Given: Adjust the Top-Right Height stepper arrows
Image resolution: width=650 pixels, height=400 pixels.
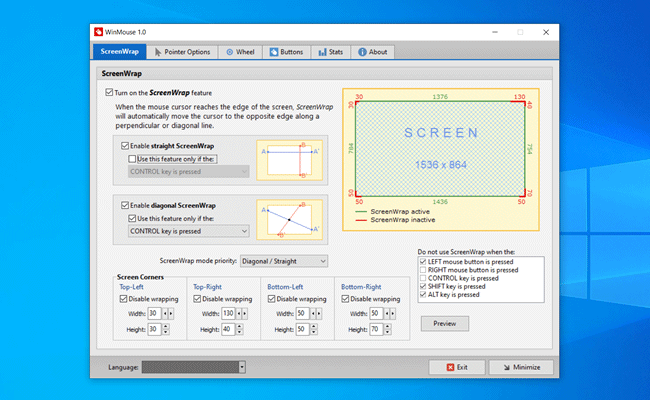Looking at the screenshot, I should (x=240, y=330).
